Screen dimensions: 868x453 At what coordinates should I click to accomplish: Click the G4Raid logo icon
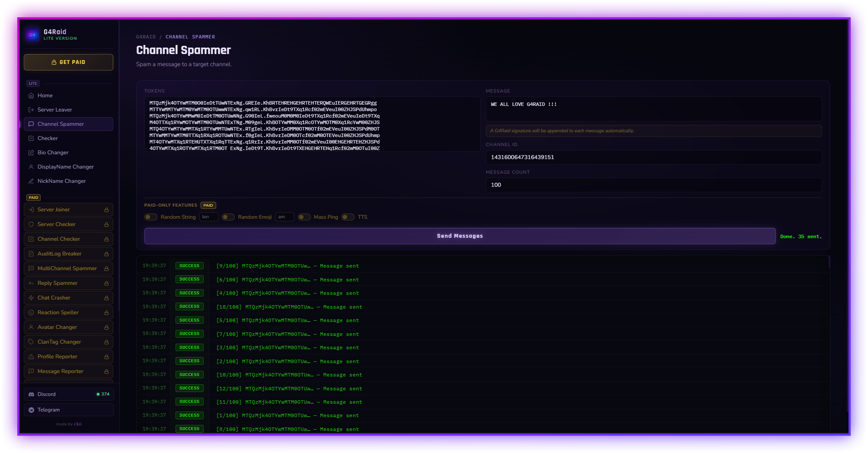click(32, 35)
